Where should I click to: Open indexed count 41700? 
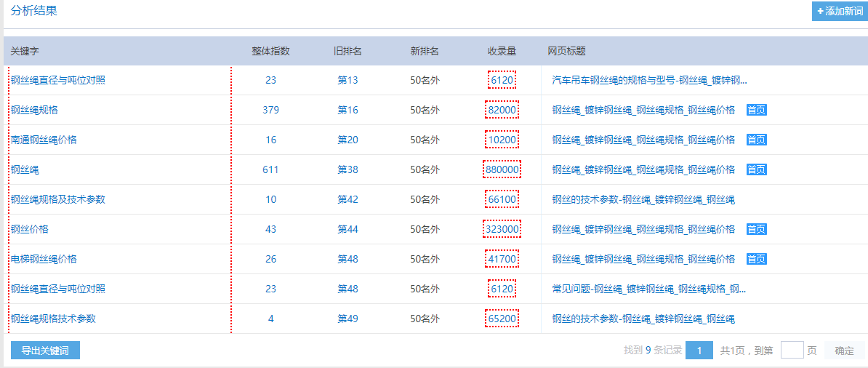tap(502, 259)
